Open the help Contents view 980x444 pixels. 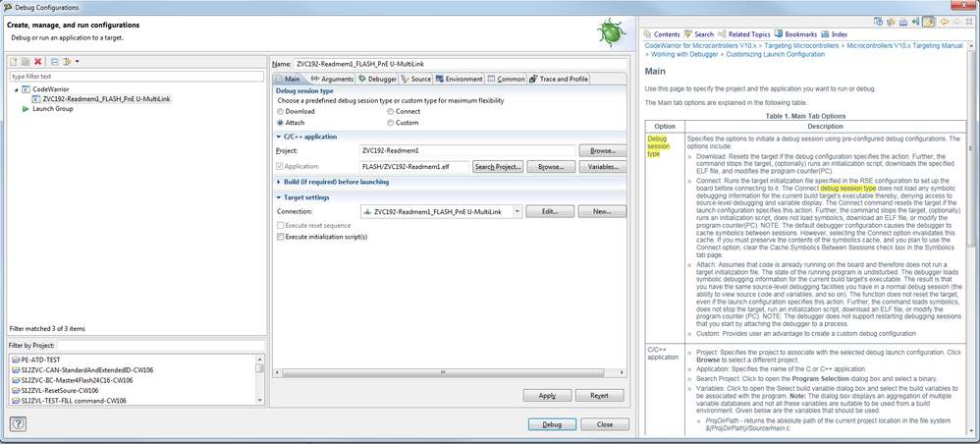click(662, 34)
